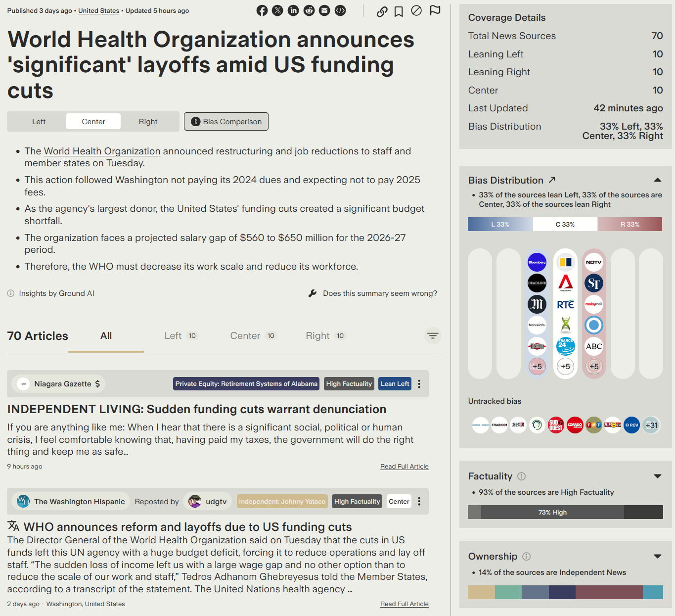This screenshot has height=616, width=675.
Task: Switch summary to Left perspective
Action: (x=39, y=121)
